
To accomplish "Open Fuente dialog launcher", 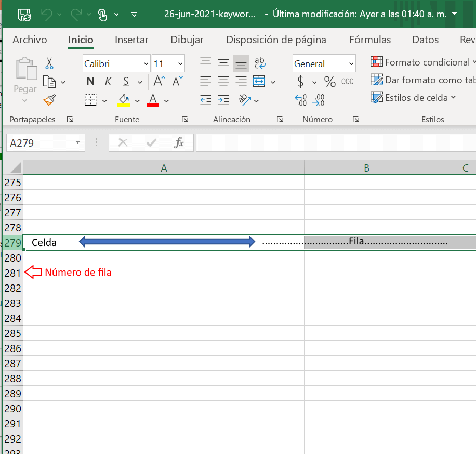I will (185, 120).
